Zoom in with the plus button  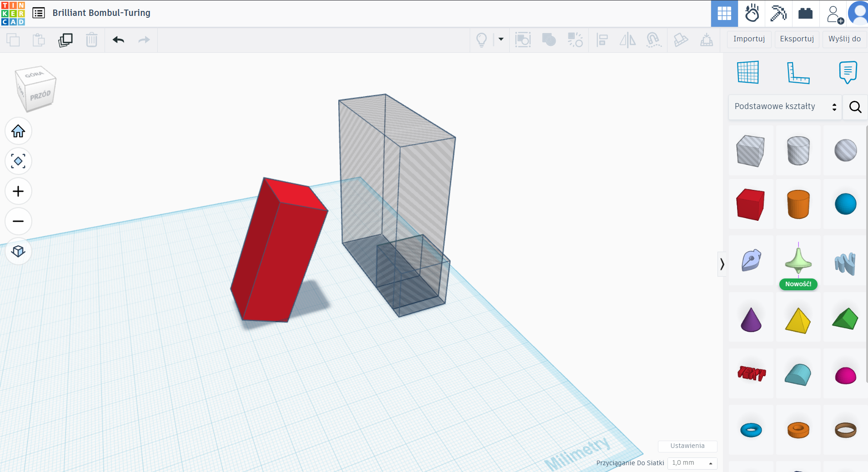(x=18, y=191)
